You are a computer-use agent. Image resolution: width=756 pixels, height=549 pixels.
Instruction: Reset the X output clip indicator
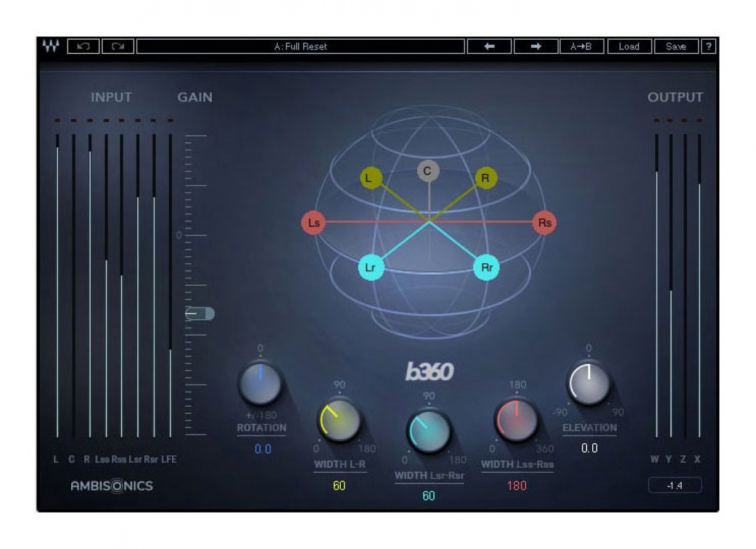coord(699,120)
